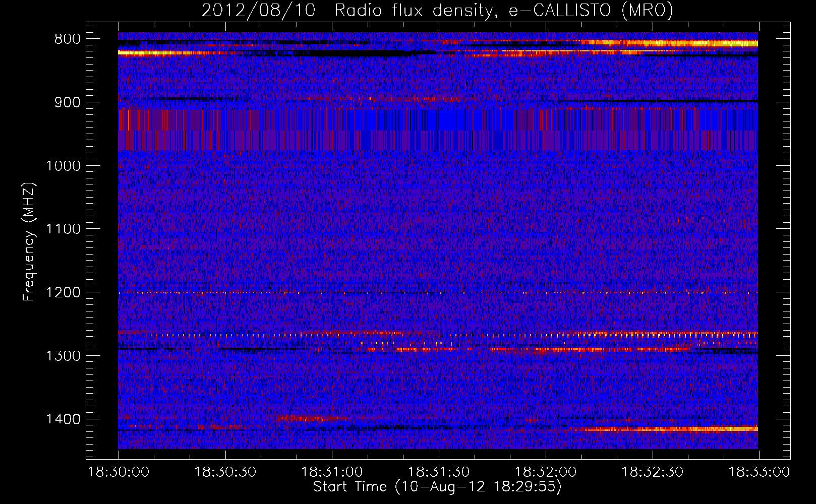Click the 1400 frequency tick label

(64, 419)
